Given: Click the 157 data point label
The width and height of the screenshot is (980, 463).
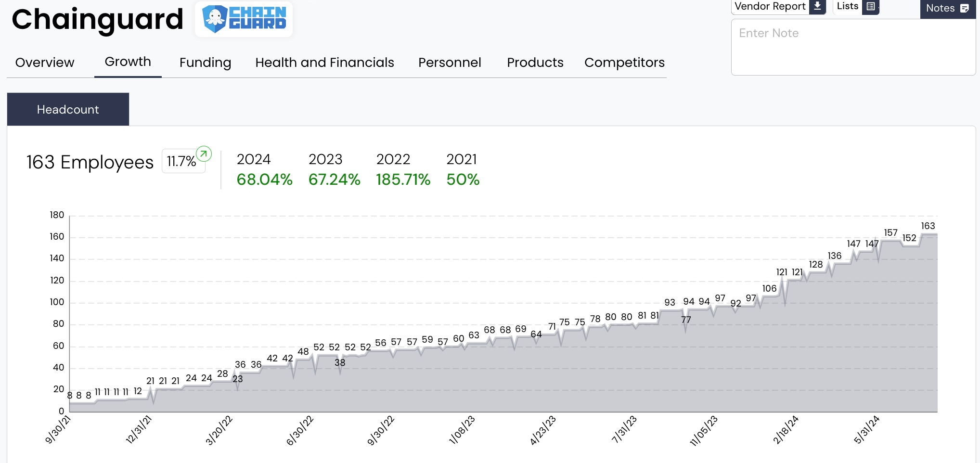Looking at the screenshot, I should coord(890,232).
